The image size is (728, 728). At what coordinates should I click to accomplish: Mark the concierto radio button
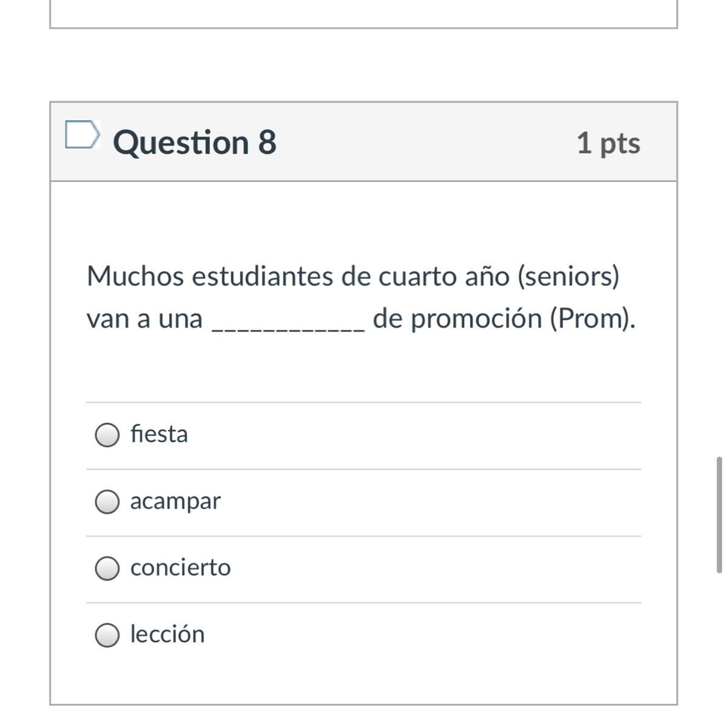107,568
